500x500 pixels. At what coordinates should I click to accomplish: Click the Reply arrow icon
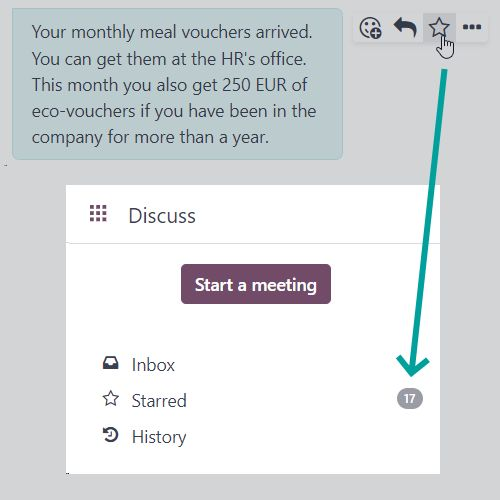[x=405, y=27]
